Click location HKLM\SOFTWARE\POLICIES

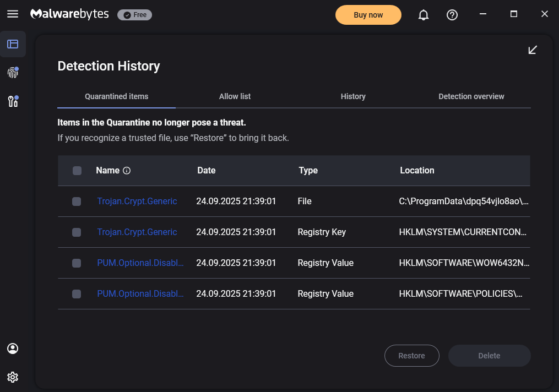(460, 293)
